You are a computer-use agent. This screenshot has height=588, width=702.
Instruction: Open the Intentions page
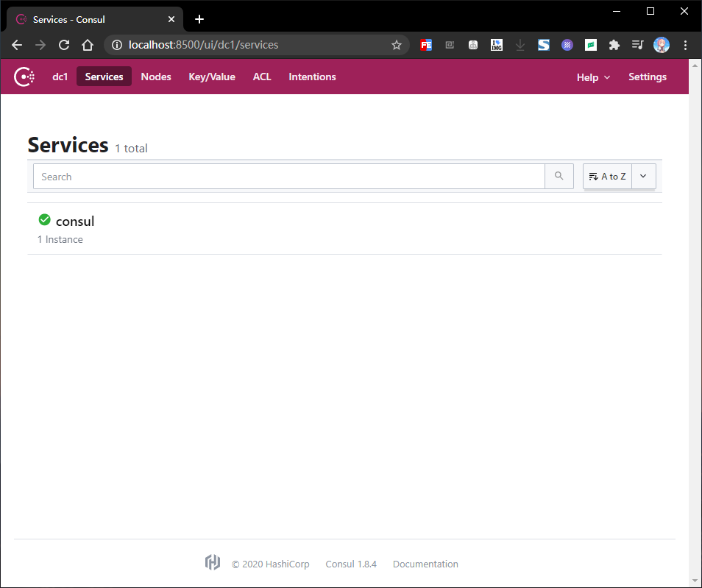click(x=312, y=77)
